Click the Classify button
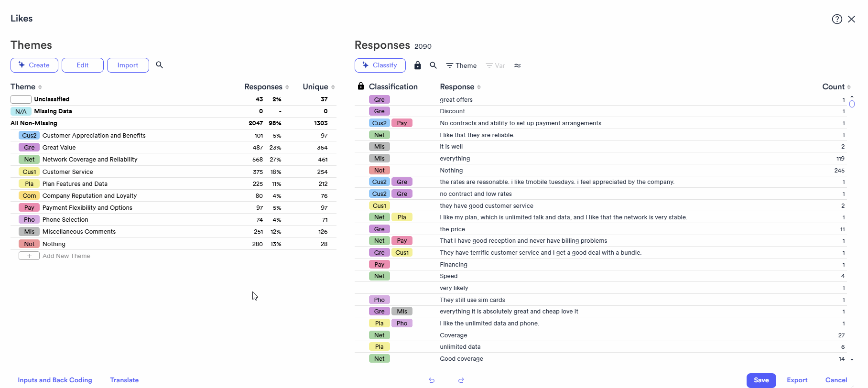868x388 pixels. click(x=380, y=65)
